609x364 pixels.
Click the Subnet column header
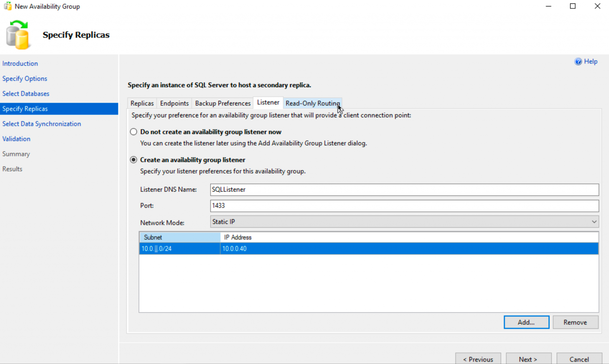click(180, 237)
